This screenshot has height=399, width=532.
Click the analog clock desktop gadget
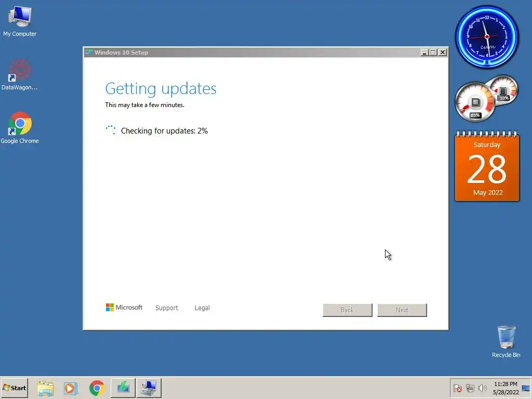[x=487, y=37]
